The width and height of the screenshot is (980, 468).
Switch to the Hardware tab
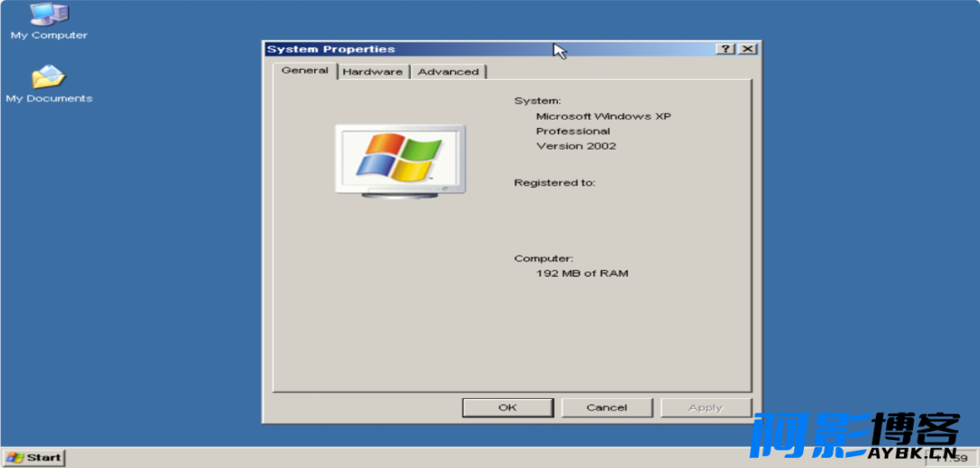point(373,72)
